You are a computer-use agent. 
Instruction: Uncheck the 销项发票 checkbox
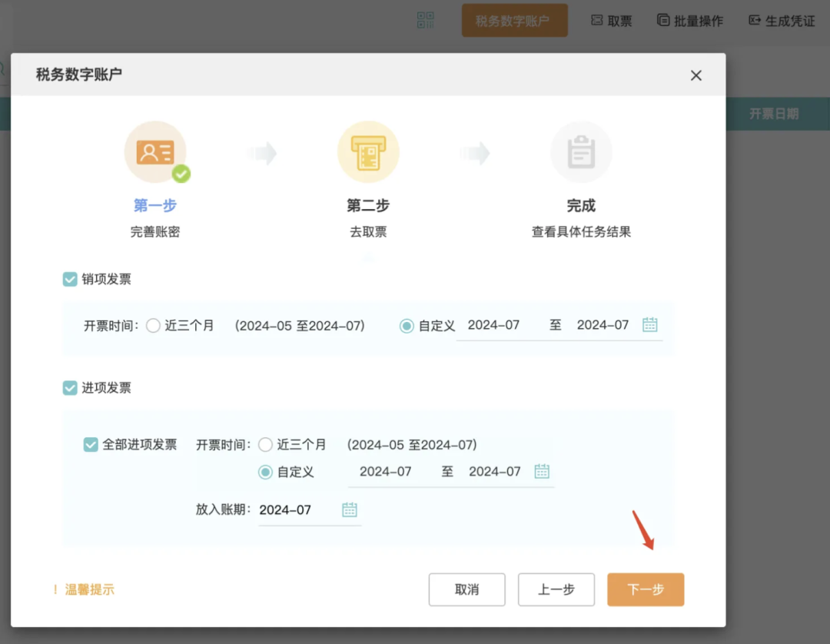(70, 279)
